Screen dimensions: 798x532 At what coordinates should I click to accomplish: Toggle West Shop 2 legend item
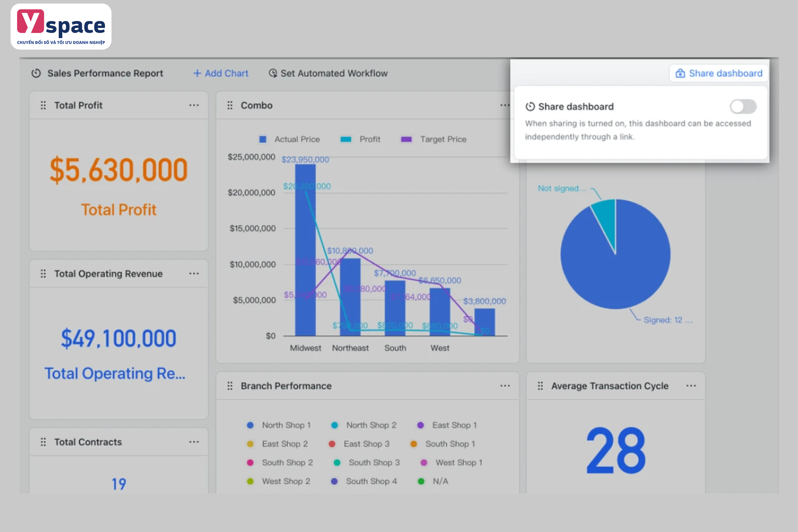[x=279, y=481]
